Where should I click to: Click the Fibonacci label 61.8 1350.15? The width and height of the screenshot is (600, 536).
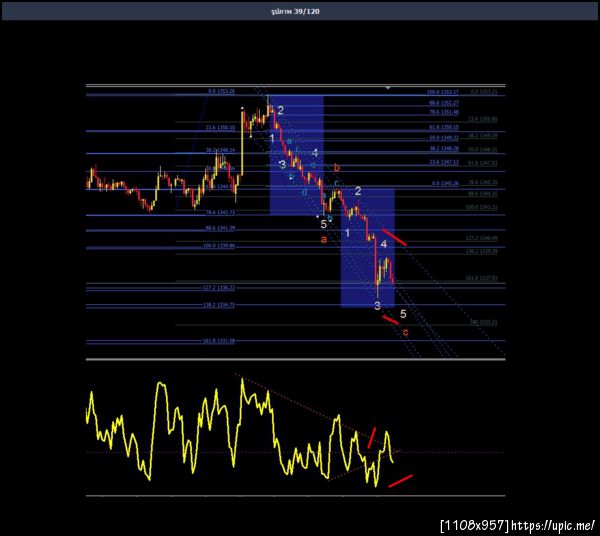[x=444, y=127]
